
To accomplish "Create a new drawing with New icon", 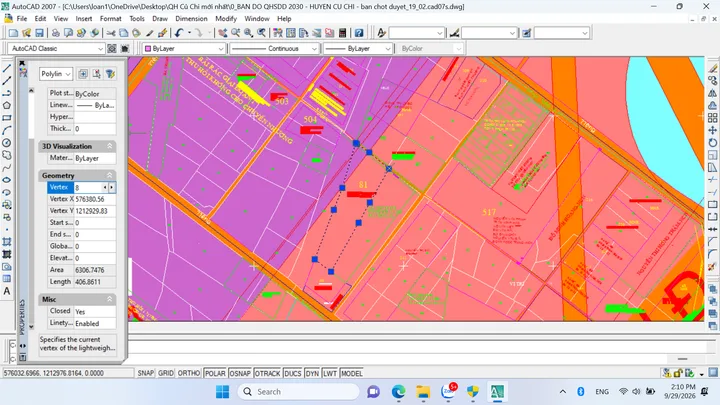I will [x=13, y=33].
